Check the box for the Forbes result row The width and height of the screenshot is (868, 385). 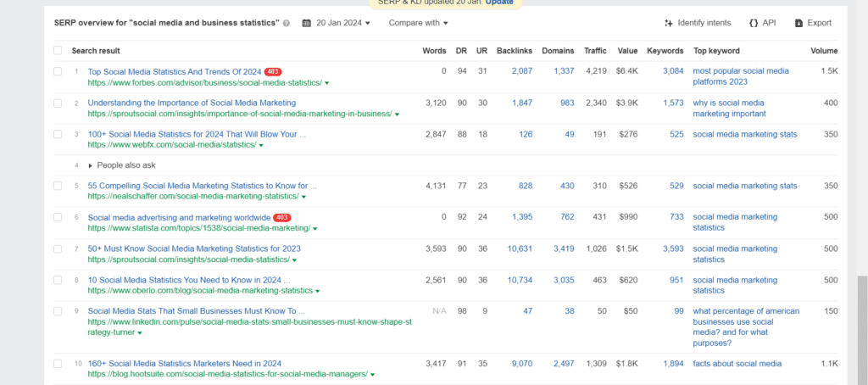pyautogui.click(x=58, y=72)
